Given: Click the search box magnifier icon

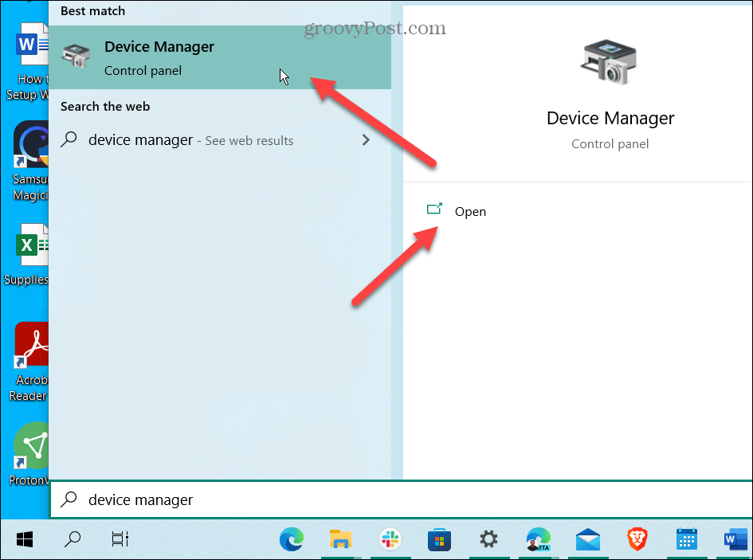Looking at the screenshot, I should point(69,499).
